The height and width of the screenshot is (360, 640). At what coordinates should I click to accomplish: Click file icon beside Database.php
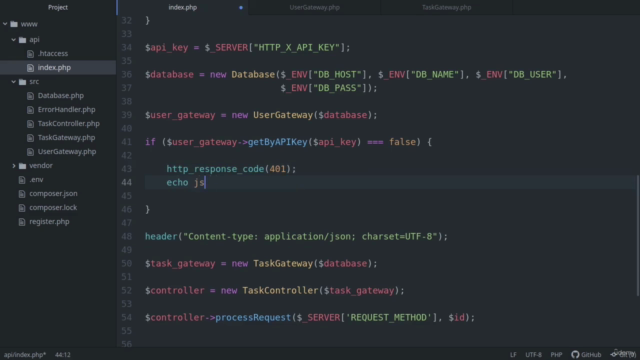pos(30,96)
